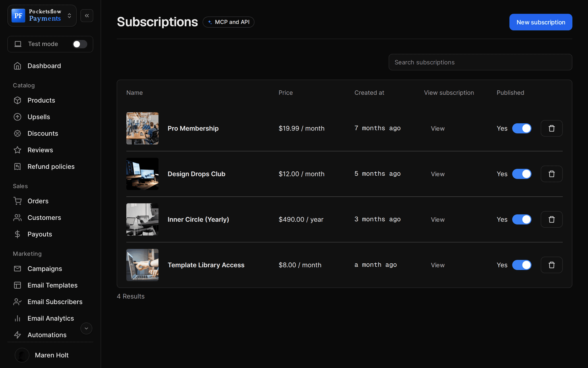Viewport: 588px width, 368px height.
Task: Click the Customers people icon
Action: click(18, 218)
